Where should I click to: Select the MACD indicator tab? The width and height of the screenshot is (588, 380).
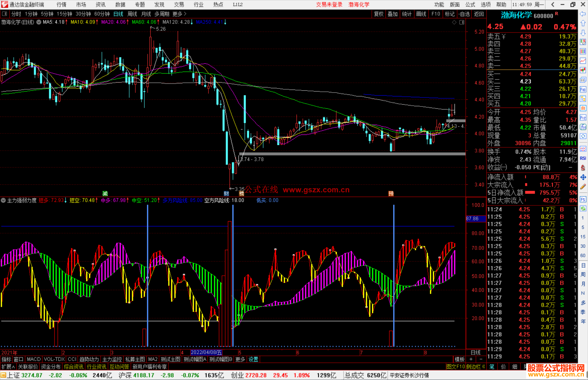pos(34,359)
